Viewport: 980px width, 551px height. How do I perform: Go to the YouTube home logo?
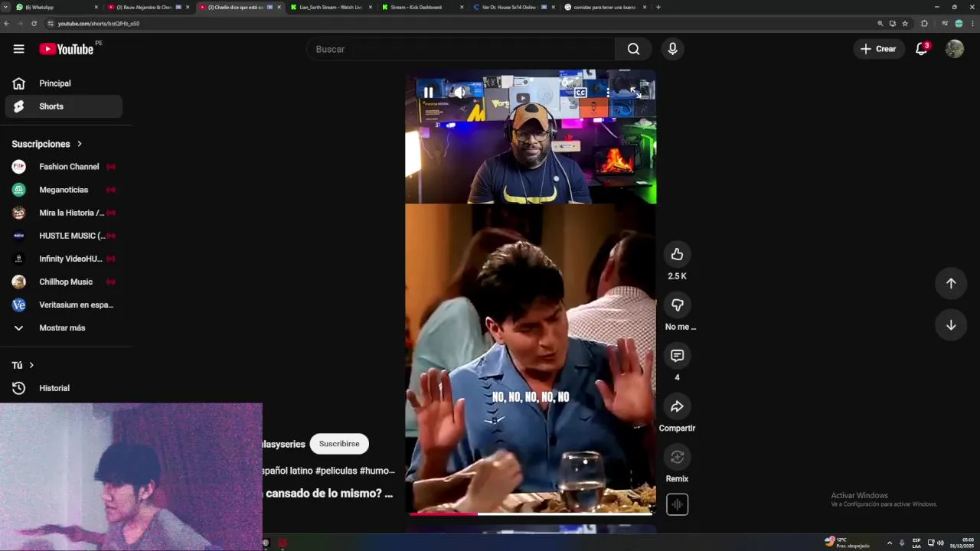point(67,49)
